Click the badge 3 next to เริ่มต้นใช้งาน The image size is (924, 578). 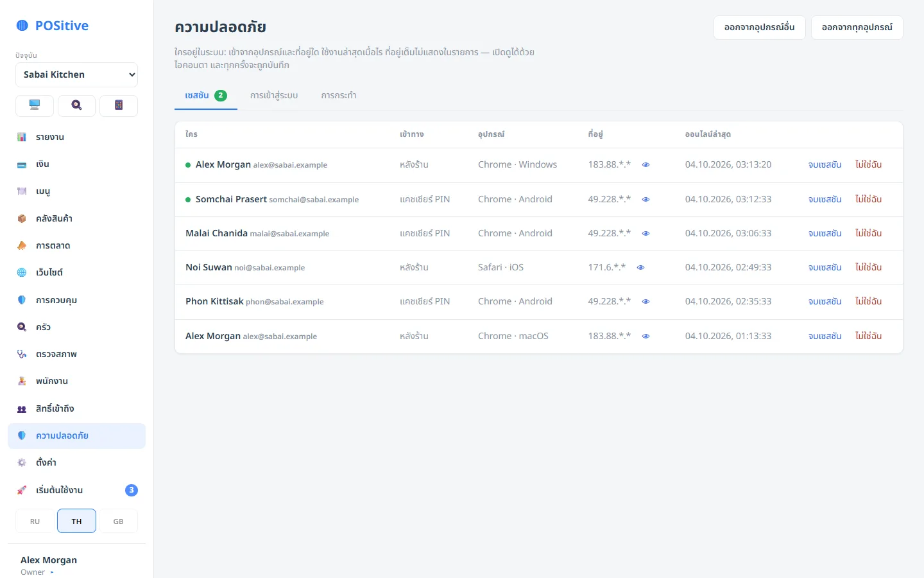tap(132, 490)
